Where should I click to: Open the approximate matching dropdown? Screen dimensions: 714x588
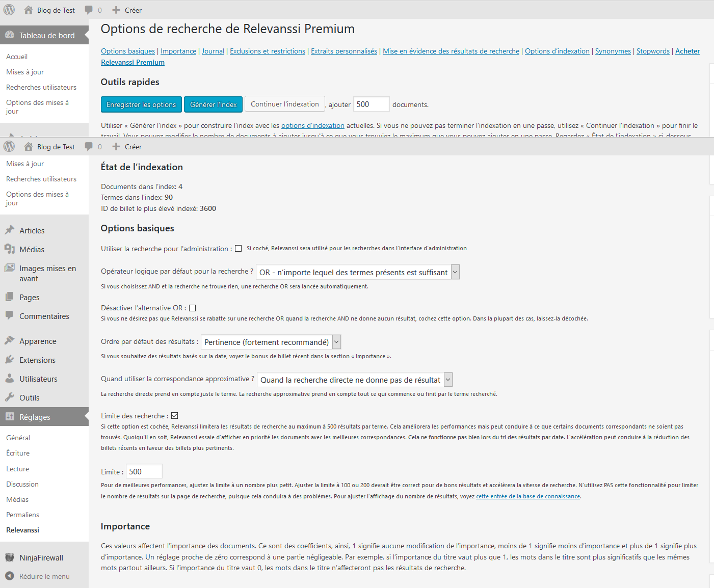click(355, 380)
